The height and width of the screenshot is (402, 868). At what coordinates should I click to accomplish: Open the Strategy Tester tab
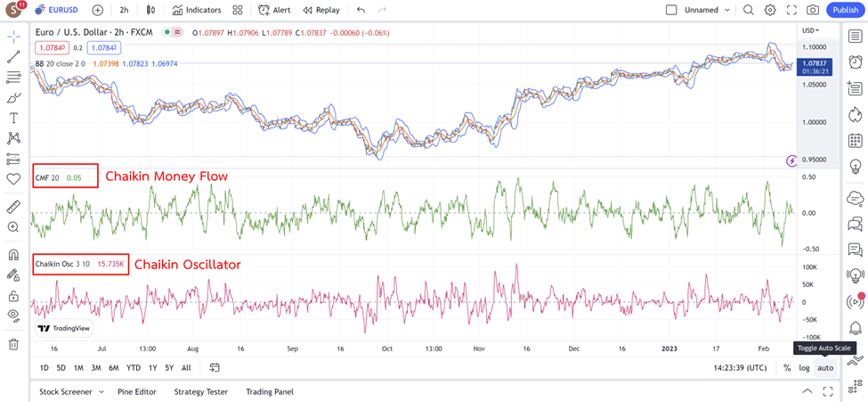click(201, 391)
